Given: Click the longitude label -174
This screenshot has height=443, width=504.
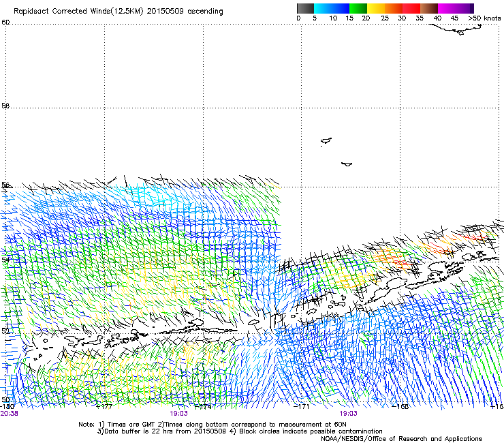Looking at the screenshot, I should tap(203, 406).
